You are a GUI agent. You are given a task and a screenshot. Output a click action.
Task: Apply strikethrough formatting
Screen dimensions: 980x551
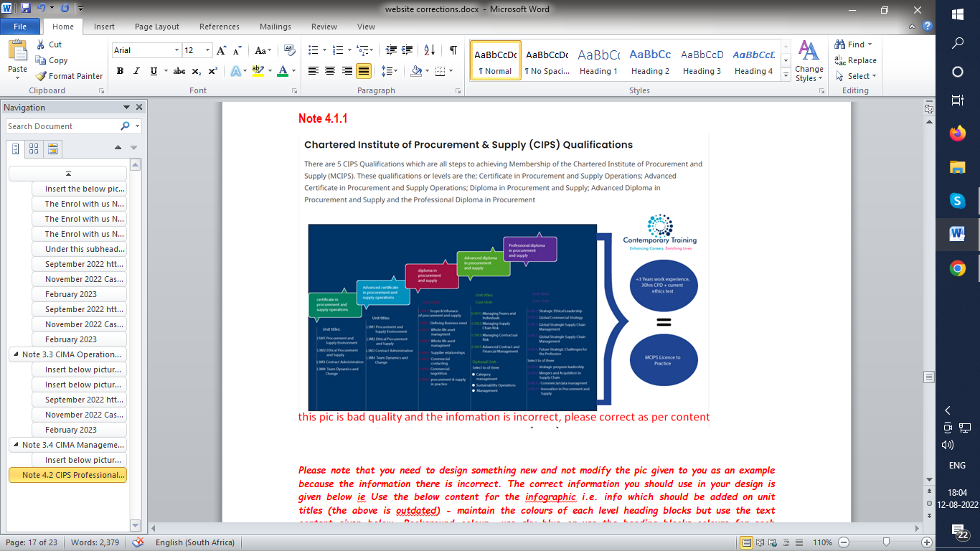[179, 71]
